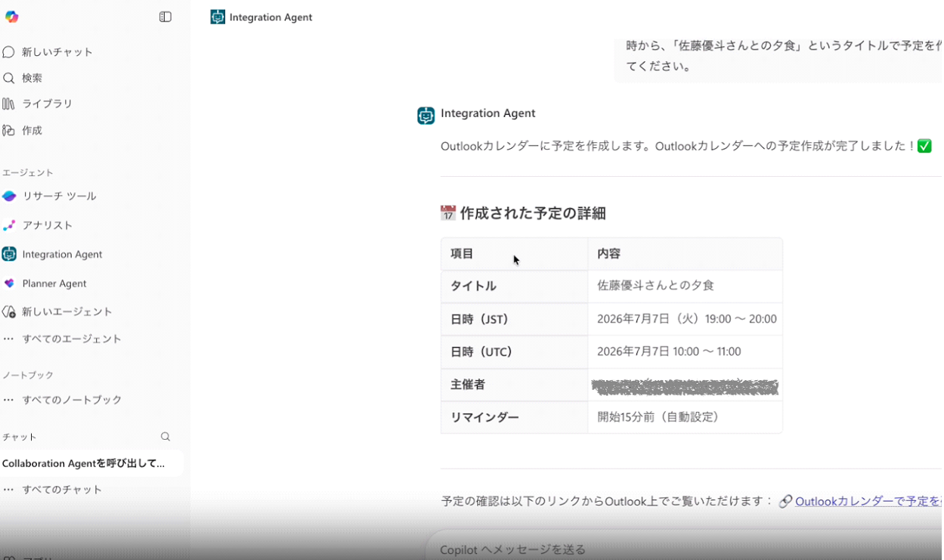The width and height of the screenshot is (944, 560).
Task: Click the チャット section heading
Action: [20, 437]
